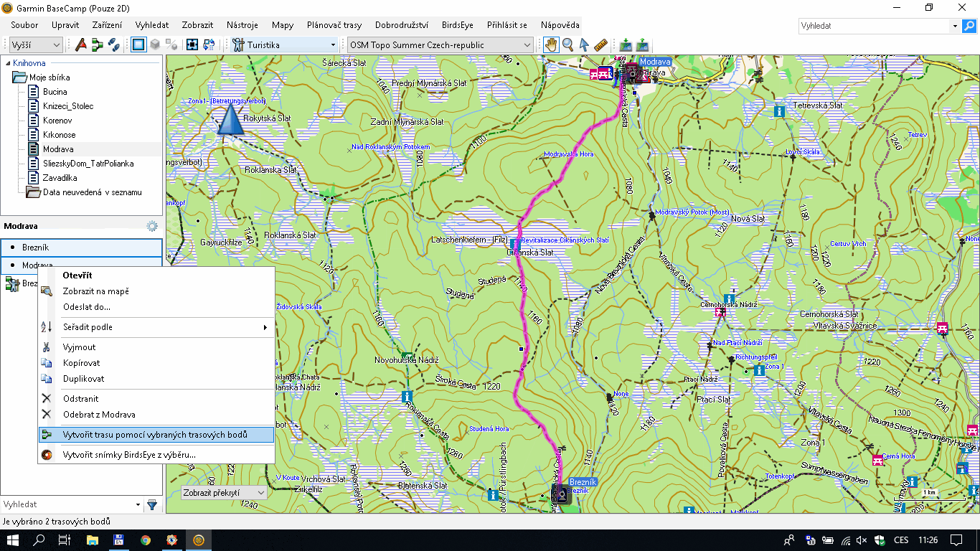Open the Plánovač trasy menu

(334, 25)
